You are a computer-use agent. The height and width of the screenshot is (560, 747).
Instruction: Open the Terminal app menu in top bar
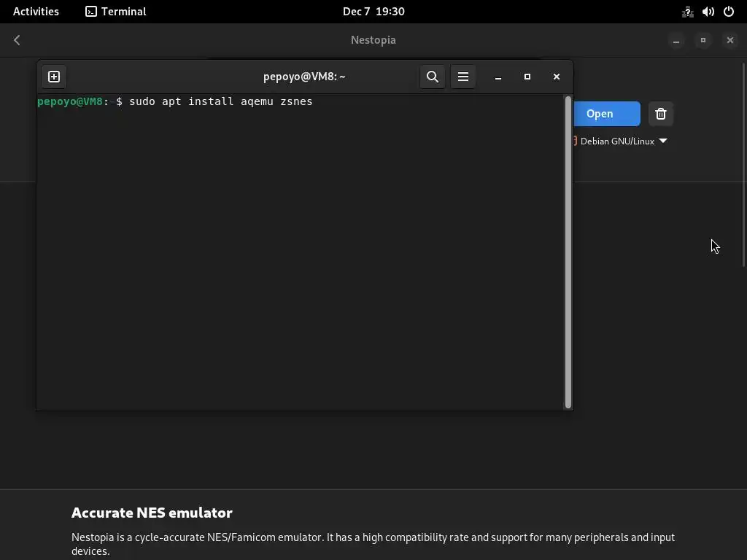pyautogui.click(x=116, y=12)
